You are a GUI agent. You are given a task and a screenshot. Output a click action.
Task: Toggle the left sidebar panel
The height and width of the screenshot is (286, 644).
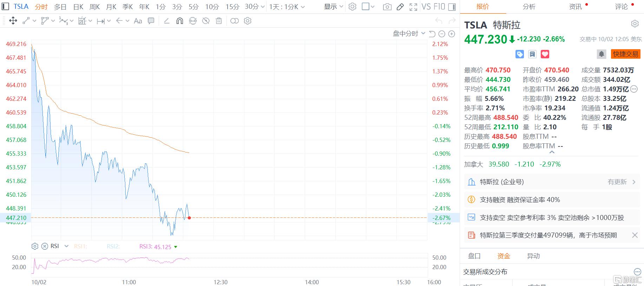click(x=6, y=7)
